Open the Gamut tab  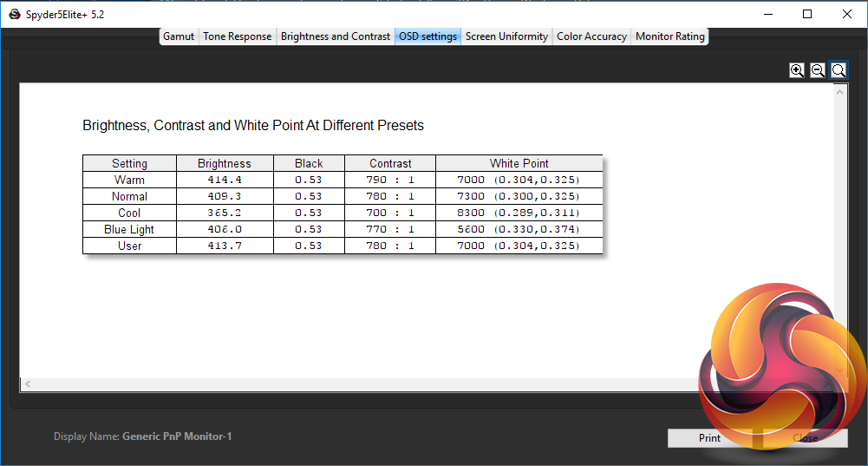point(179,36)
